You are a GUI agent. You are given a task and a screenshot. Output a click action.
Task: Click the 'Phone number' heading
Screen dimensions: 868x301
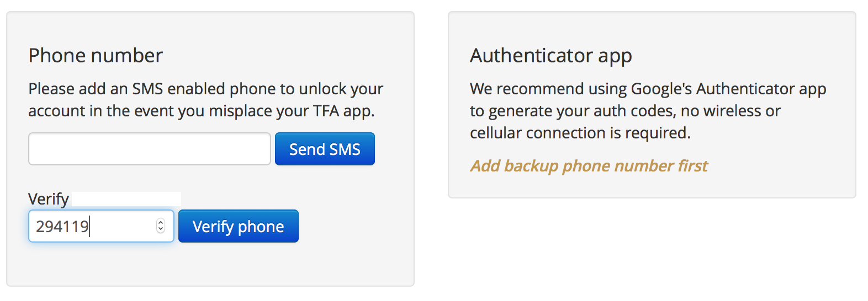(96, 56)
